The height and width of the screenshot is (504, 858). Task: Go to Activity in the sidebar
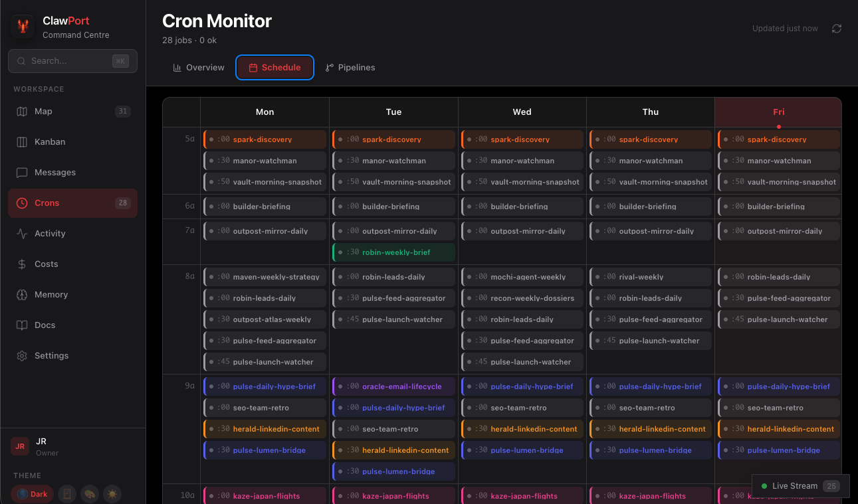tap(73, 234)
